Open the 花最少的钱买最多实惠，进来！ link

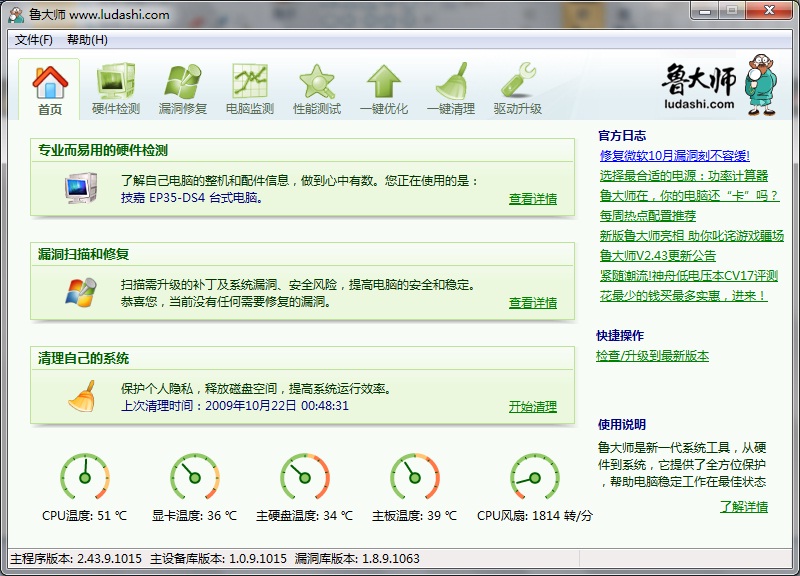point(683,295)
